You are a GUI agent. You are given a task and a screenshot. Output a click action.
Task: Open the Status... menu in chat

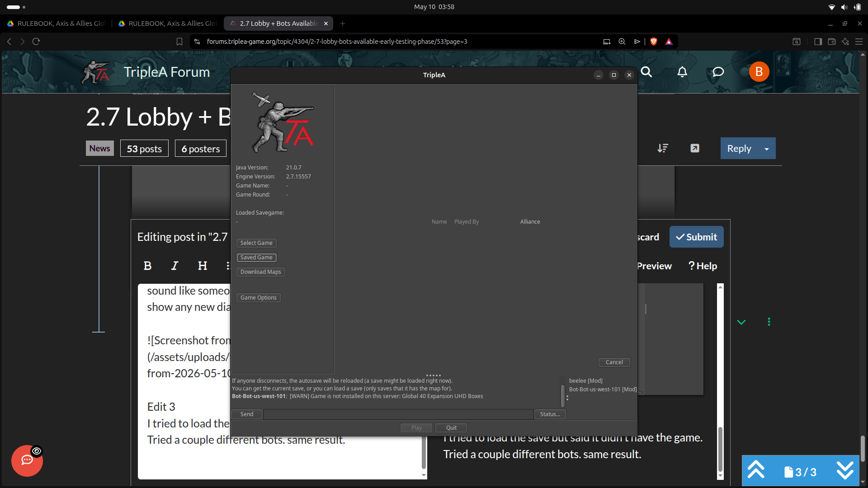pos(550,414)
